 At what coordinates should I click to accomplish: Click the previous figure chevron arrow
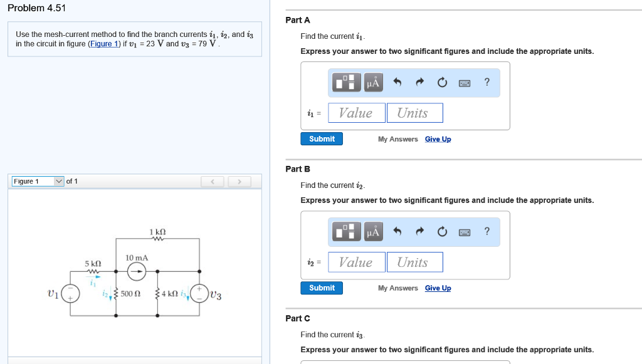[x=213, y=181]
